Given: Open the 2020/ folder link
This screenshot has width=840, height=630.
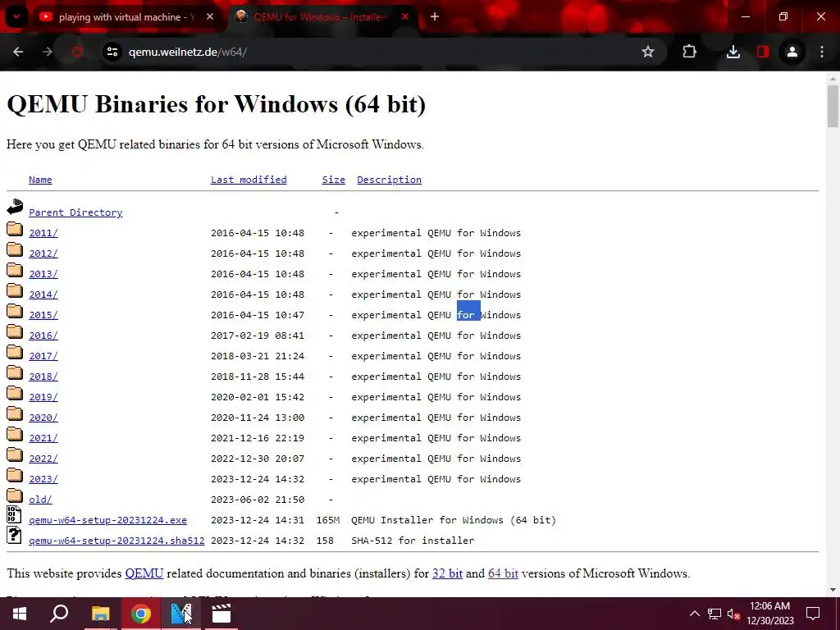Looking at the screenshot, I should [43, 418].
